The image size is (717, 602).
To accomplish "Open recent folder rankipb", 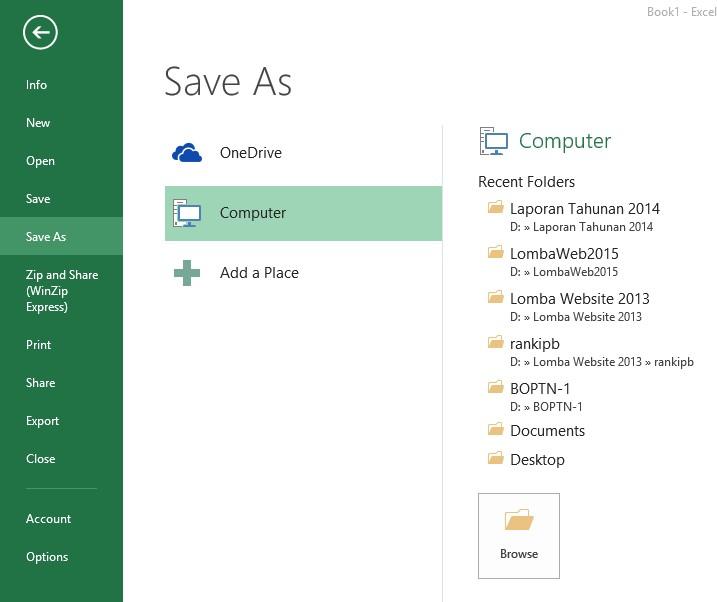I will [x=535, y=344].
